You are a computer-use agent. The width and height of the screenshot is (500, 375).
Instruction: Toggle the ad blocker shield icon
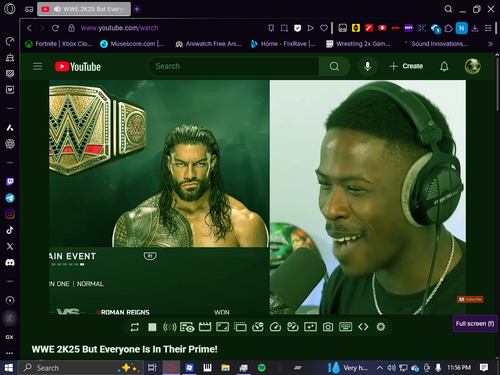click(x=297, y=28)
